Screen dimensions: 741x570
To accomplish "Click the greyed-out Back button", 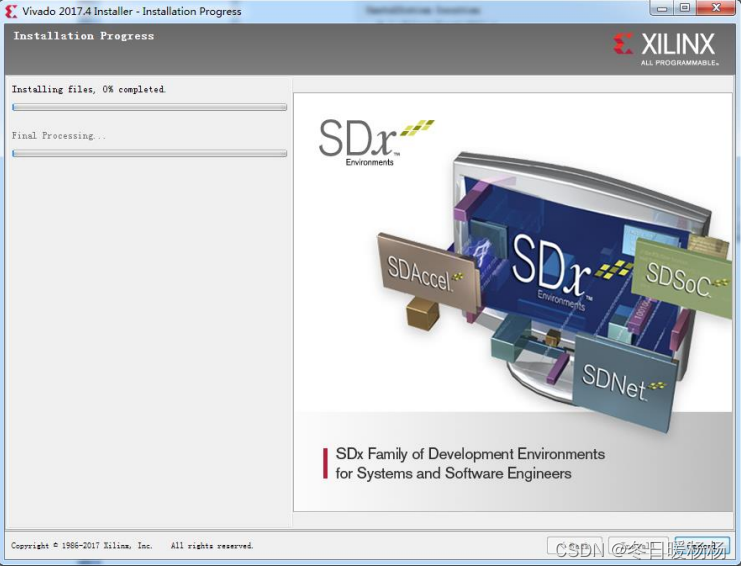I will tap(575, 545).
